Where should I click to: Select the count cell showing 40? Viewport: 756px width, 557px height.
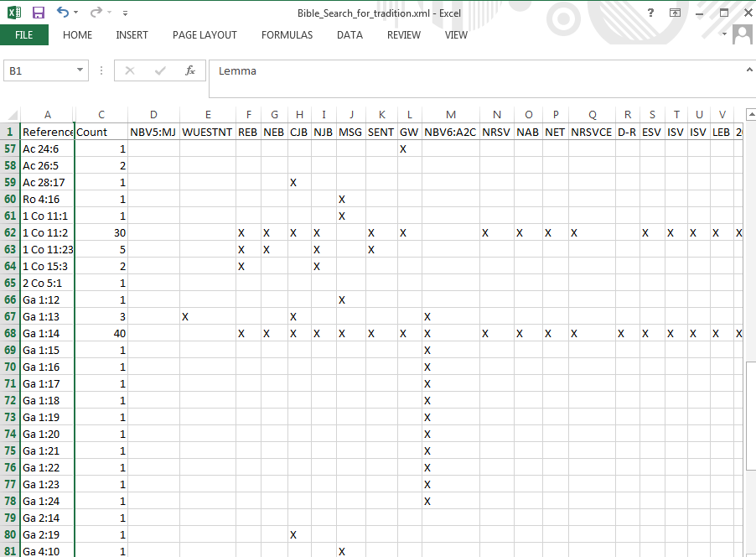pos(101,334)
